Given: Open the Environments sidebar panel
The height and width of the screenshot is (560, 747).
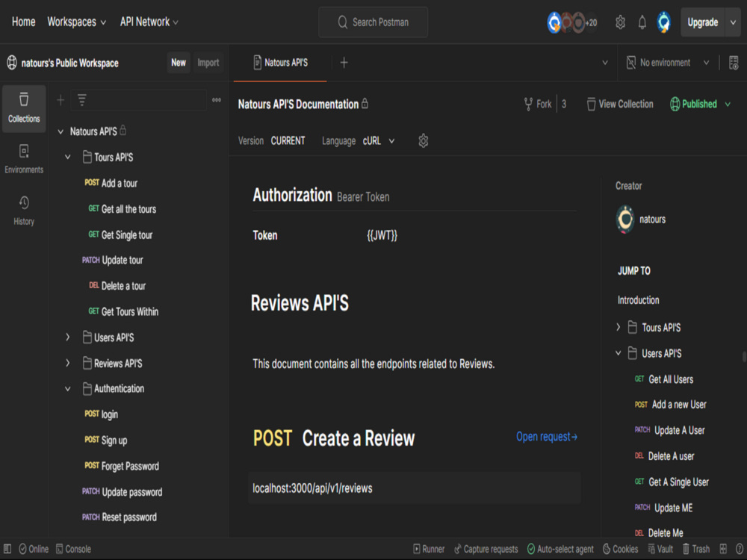Looking at the screenshot, I should [24, 159].
